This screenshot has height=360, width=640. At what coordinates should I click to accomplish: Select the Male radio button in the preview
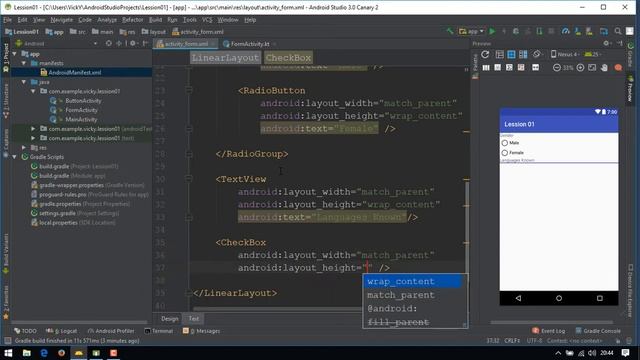pyautogui.click(x=505, y=143)
